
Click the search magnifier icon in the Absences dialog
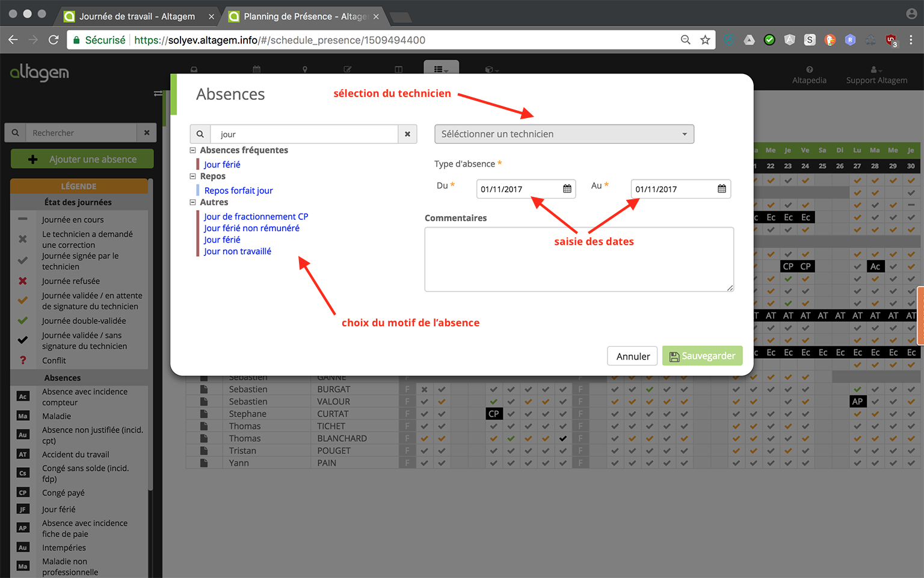(x=200, y=134)
